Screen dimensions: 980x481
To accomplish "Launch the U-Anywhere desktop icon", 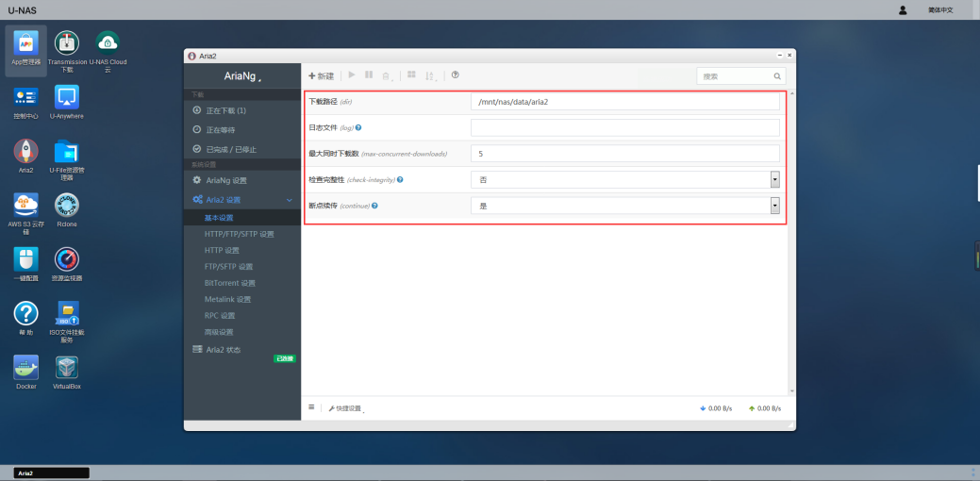I will [67, 103].
